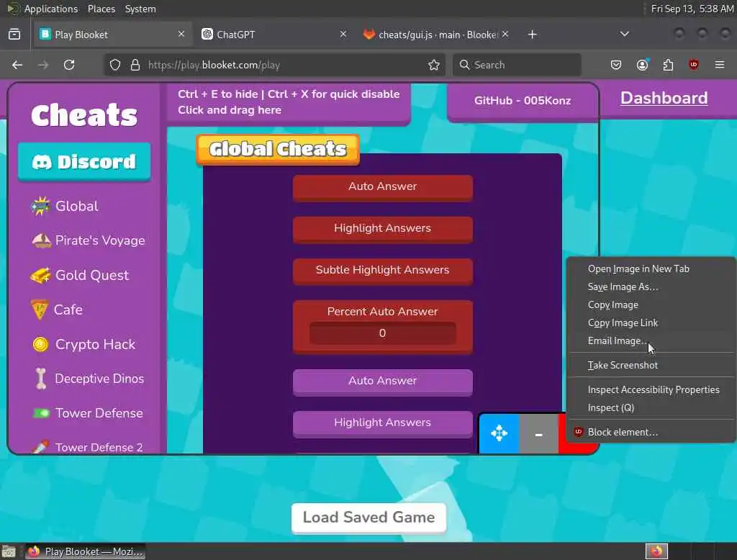The image size is (737, 560).
Task: Open the Dashboard link
Action: [664, 98]
